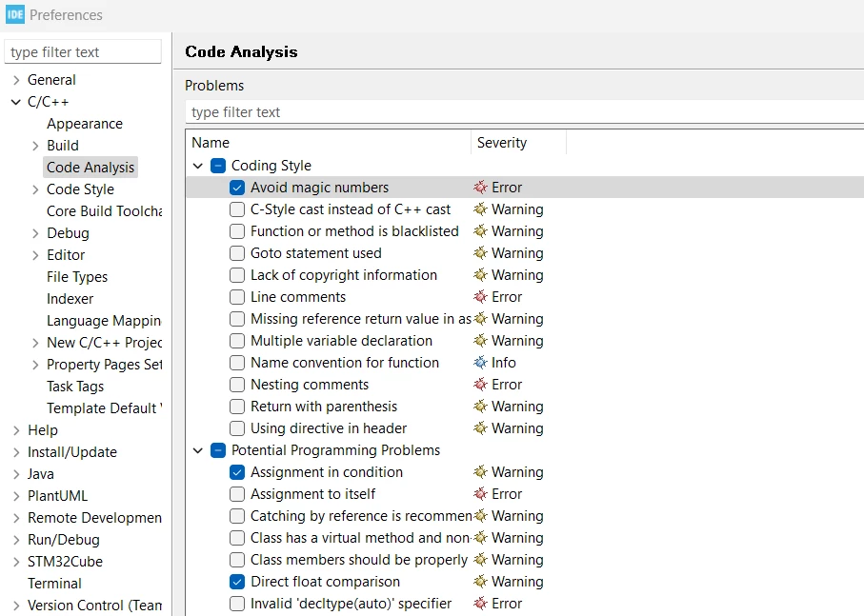
Task: Click the Error bug icon beside Line comments
Action: click(x=480, y=297)
